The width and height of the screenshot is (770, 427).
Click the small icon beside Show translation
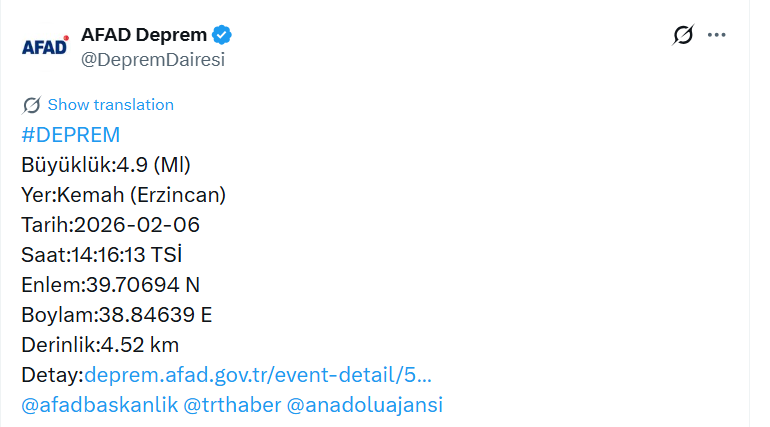pyautogui.click(x=31, y=105)
